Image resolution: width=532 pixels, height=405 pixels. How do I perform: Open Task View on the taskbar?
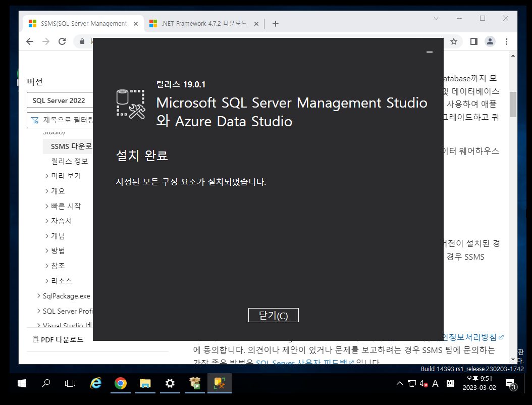[70, 383]
